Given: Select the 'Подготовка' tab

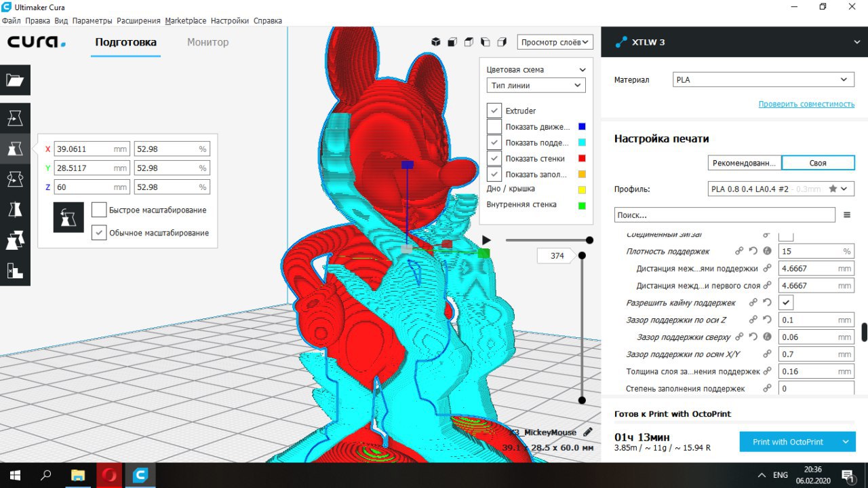Looking at the screenshot, I should [125, 42].
